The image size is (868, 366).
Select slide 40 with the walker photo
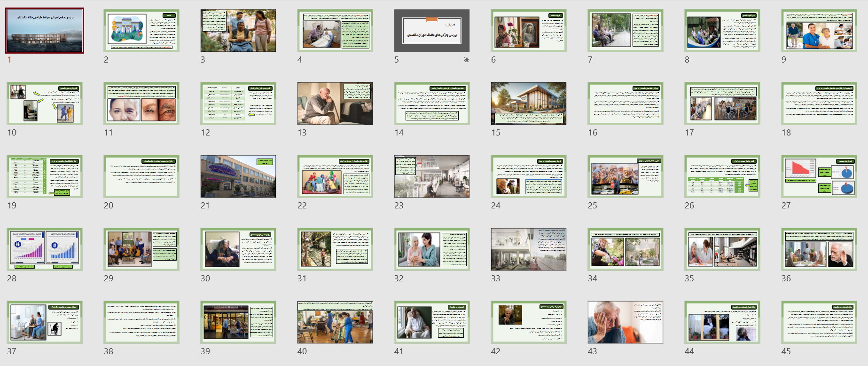(335, 322)
